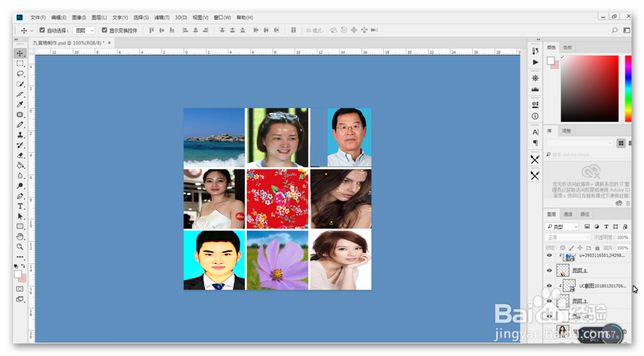Switch to the 路径 tab
Viewport: 644px width, 356px height.
(x=585, y=214)
